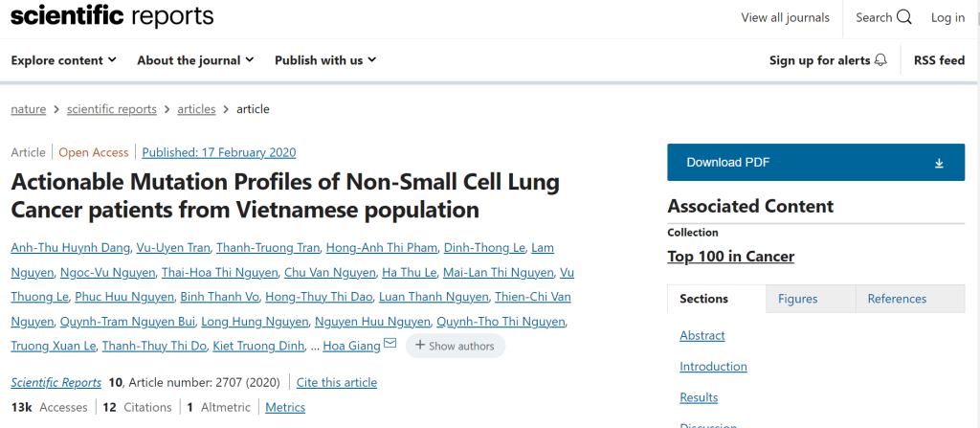980x428 pixels.
Task: Open the Top 100 in Cancer collection
Action: (x=730, y=256)
